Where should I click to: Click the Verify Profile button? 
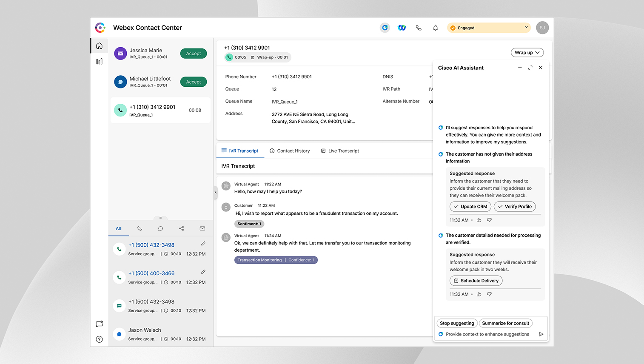(515, 207)
